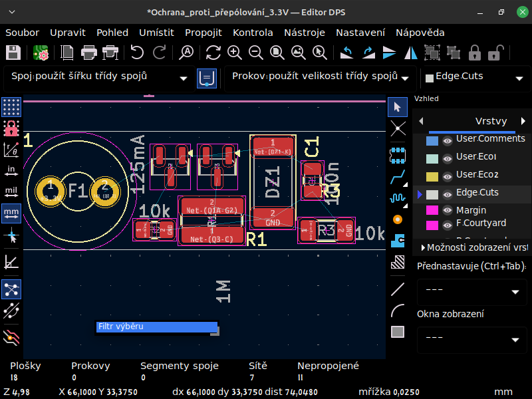This screenshot has width=532, height=399.
Task: Open the Nástroje menu
Action: [304, 32]
